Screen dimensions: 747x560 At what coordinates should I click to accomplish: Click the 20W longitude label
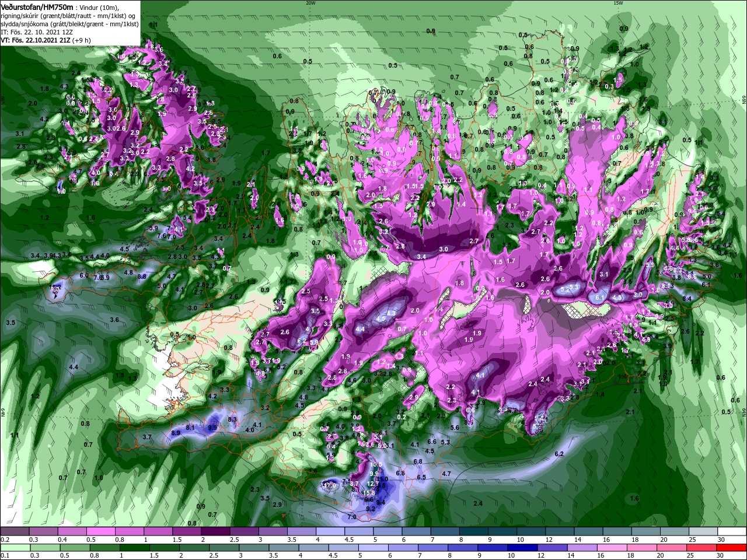tap(310, 2)
